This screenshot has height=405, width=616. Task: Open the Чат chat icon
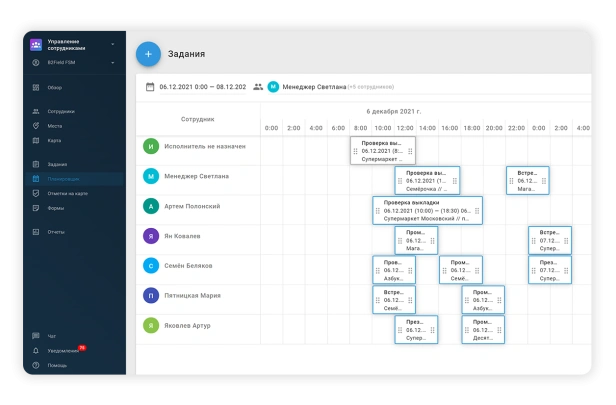coord(36,336)
